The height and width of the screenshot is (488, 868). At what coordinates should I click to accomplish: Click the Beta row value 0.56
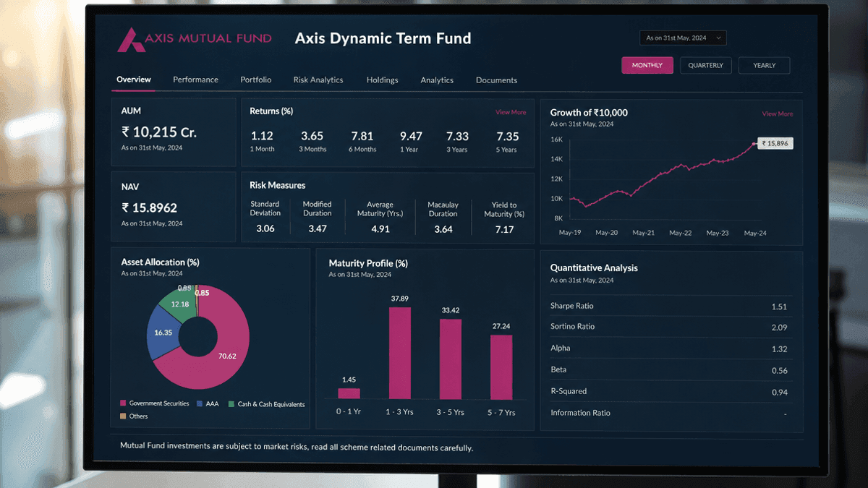point(779,371)
